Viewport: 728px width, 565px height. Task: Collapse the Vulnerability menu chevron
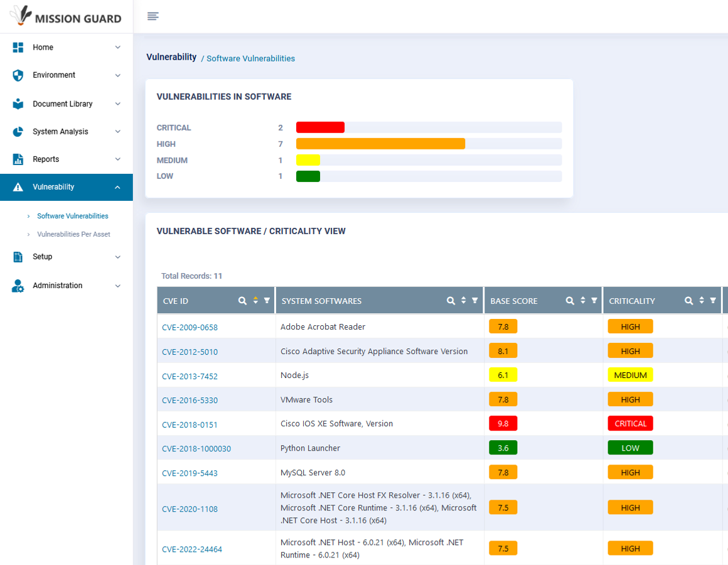[118, 187]
